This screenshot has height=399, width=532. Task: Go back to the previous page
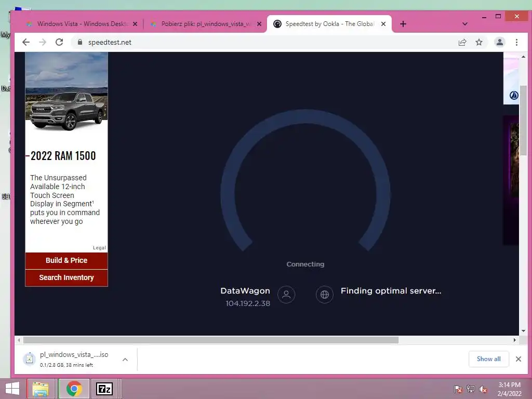(x=26, y=42)
